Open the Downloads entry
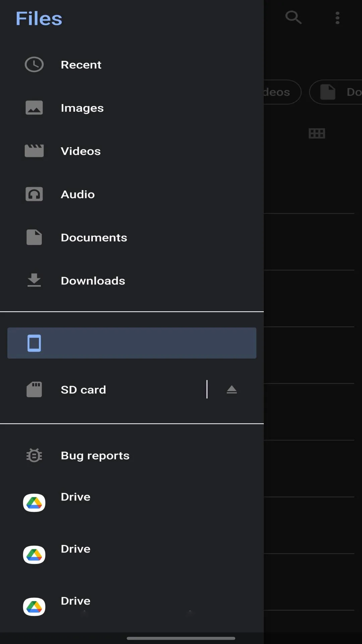362x644 pixels. click(x=132, y=280)
